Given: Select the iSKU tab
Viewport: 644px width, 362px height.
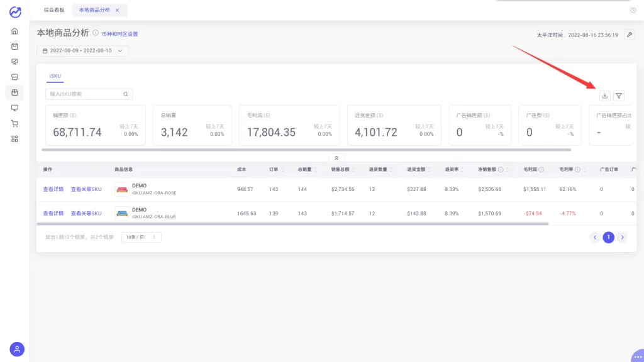Looking at the screenshot, I should coord(55,76).
